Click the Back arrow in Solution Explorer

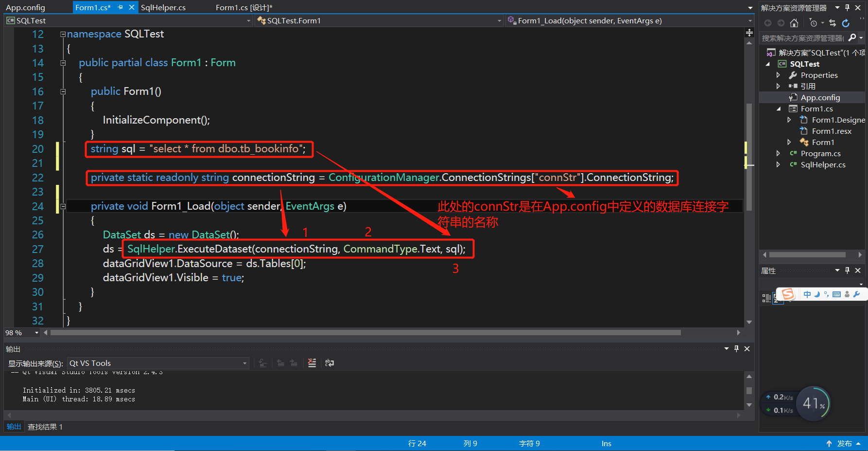pos(768,23)
